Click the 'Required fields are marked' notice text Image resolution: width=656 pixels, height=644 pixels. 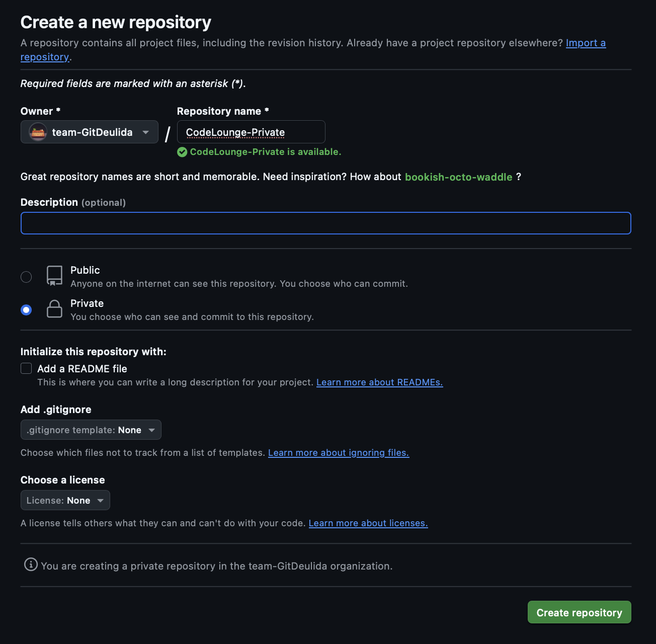(133, 84)
